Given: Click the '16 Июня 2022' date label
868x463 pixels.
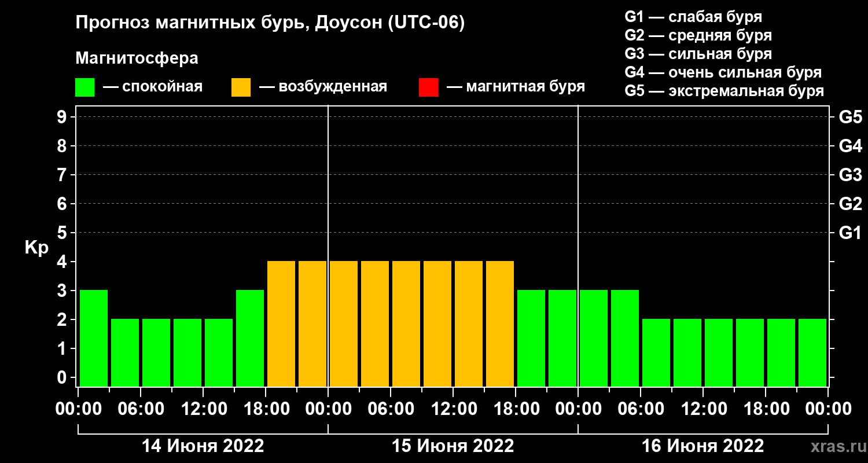Looking at the screenshot, I should tap(703, 446).
